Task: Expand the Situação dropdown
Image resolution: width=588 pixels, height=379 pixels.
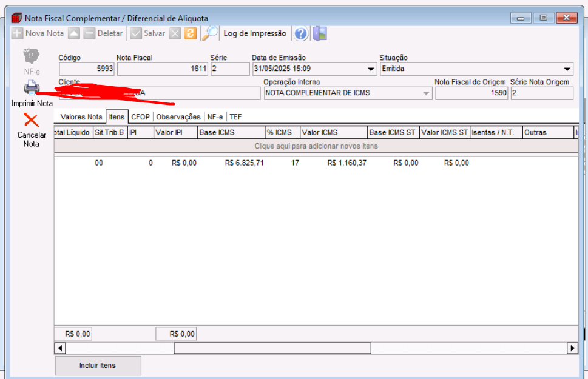Action: 567,69
